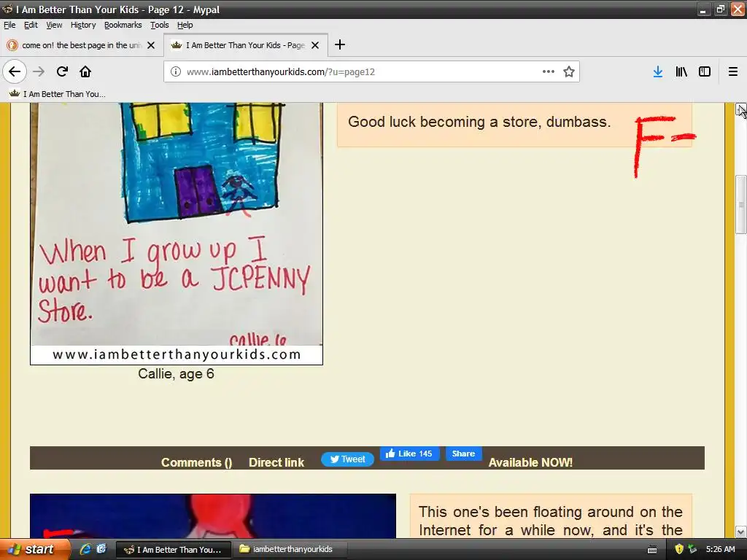Reload the current page
This screenshot has height=560, width=747.
coord(62,71)
